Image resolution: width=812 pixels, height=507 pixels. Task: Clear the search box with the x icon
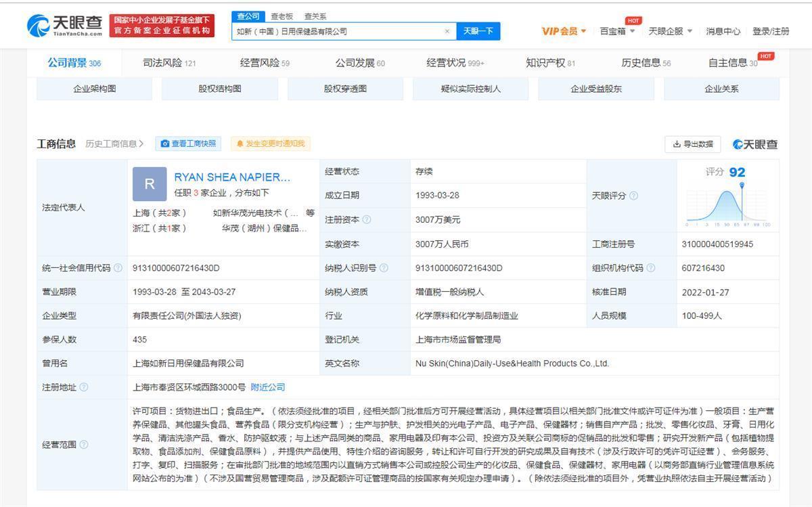tap(447, 31)
